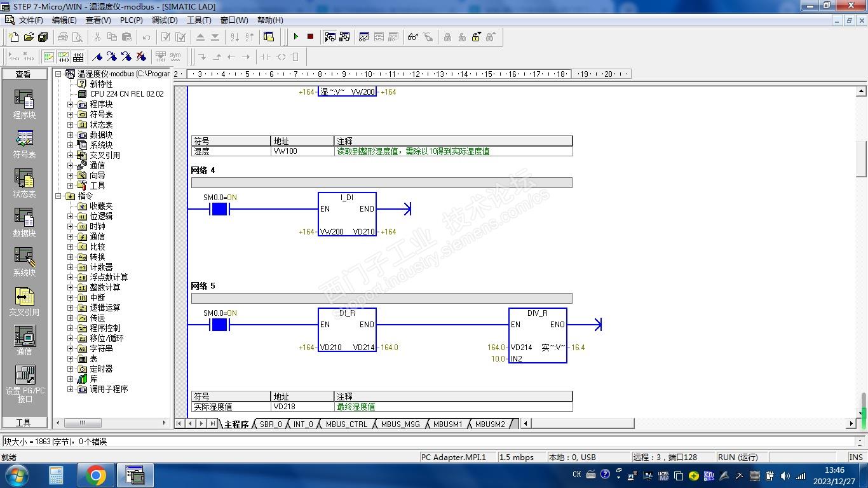The width and height of the screenshot is (868, 488).
Task: Click the Print toolbar icon
Action: (63, 37)
